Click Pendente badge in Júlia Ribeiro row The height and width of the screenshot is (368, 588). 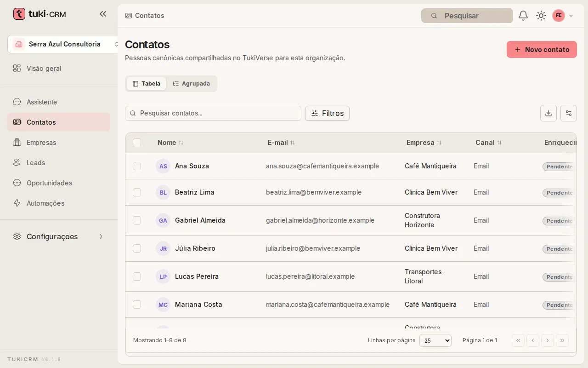pyautogui.click(x=559, y=249)
